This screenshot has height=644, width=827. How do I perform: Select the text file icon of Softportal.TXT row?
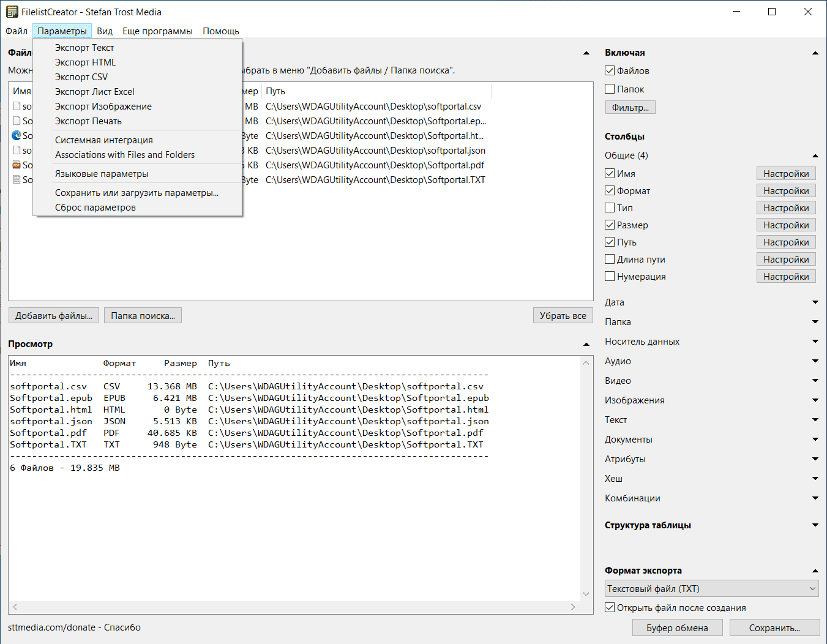(17, 179)
